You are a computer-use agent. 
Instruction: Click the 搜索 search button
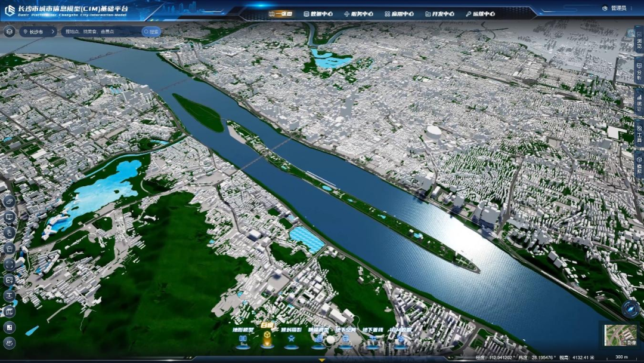[151, 32]
